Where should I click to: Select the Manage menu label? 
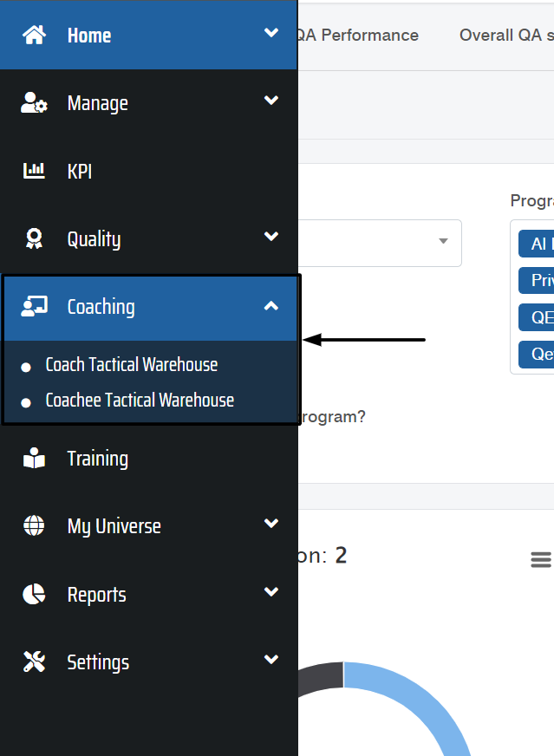pyautogui.click(x=98, y=103)
